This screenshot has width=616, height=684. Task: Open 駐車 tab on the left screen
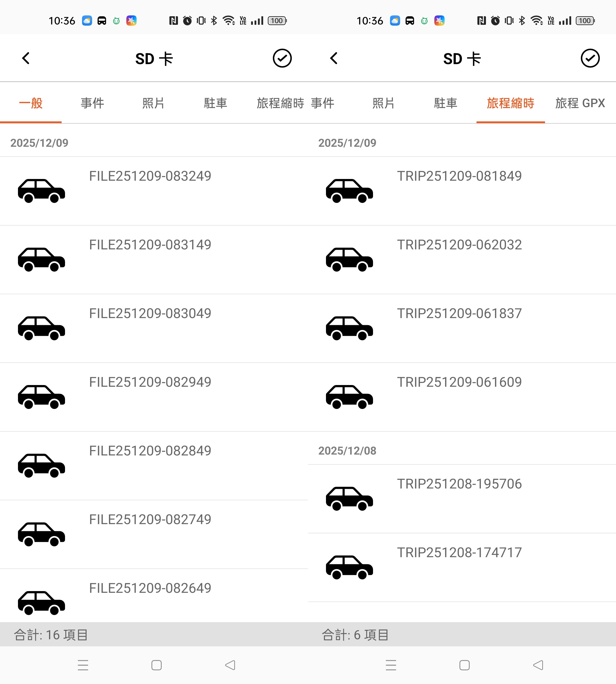point(215,103)
